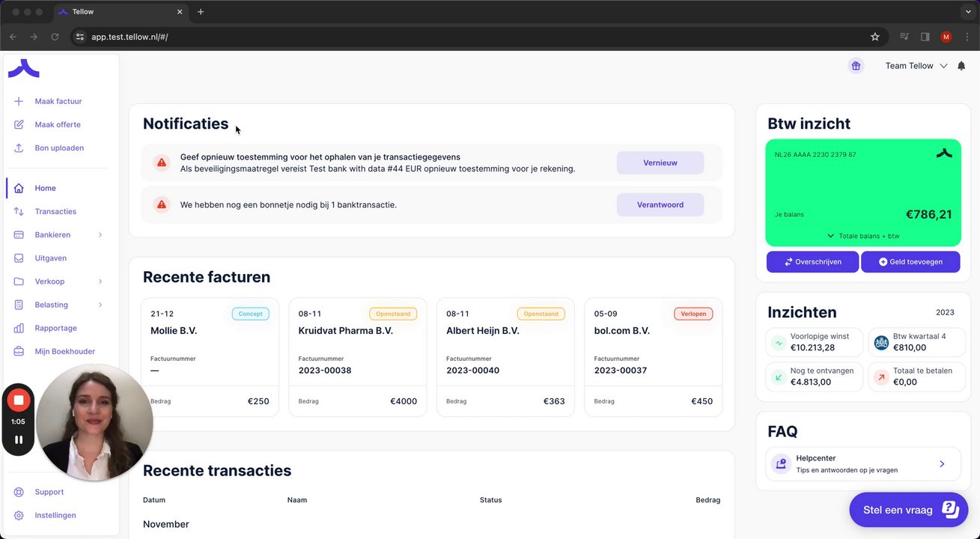The image size is (980, 539).
Task: Click the arrows icon for Transacties
Action: click(19, 211)
